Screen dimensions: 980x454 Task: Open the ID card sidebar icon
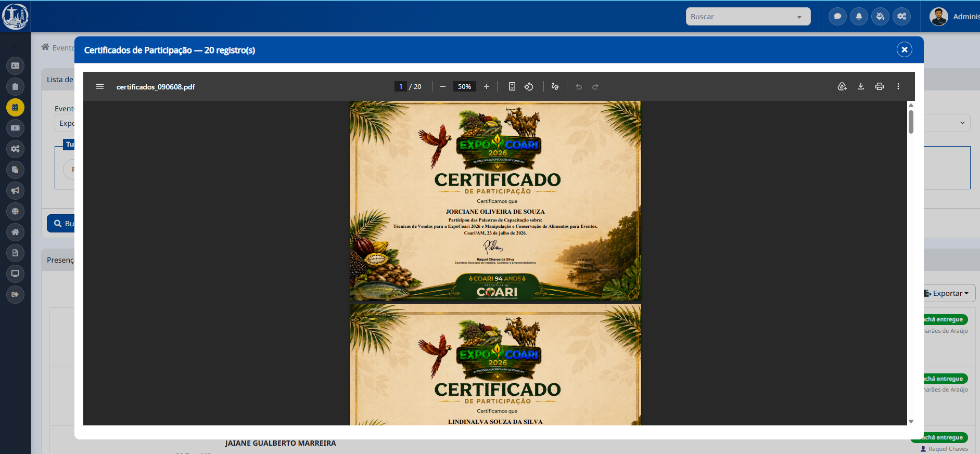(x=15, y=66)
